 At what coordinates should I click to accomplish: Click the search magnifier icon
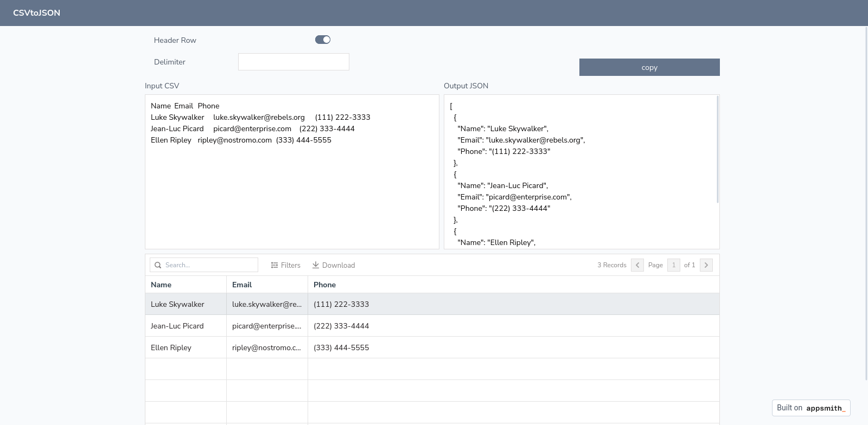click(x=158, y=265)
